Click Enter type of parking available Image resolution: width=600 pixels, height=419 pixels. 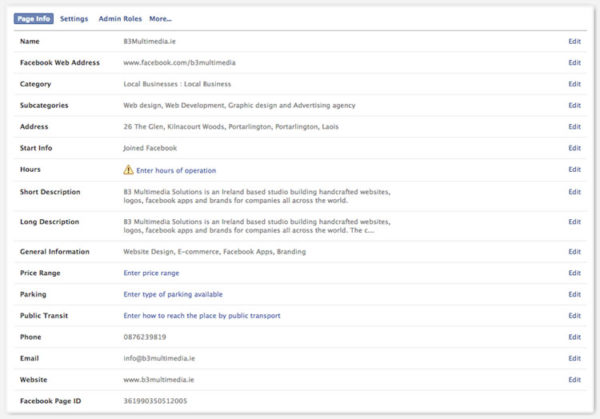[x=173, y=294]
